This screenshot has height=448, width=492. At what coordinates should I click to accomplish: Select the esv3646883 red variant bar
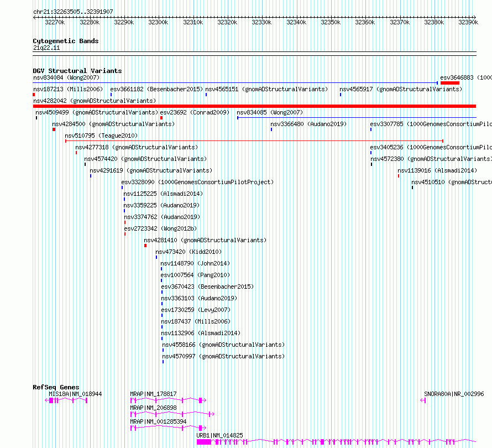pos(449,83)
